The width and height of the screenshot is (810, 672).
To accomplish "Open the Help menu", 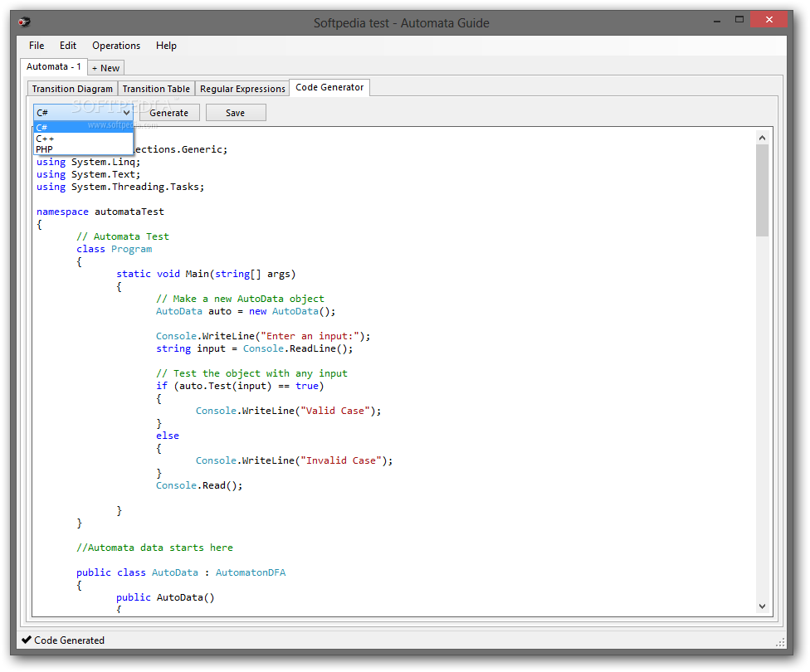I will point(166,46).
